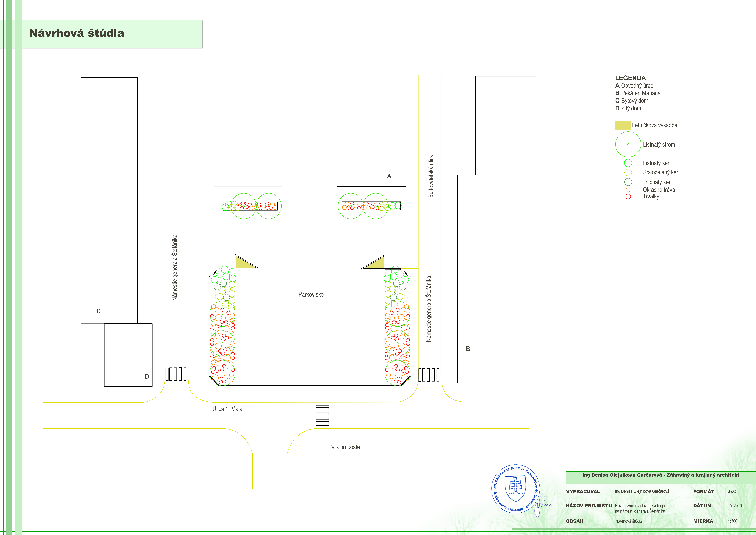Click the OBSAH field label
This screenshot has width=756, height=535.
tap(575, 521)
